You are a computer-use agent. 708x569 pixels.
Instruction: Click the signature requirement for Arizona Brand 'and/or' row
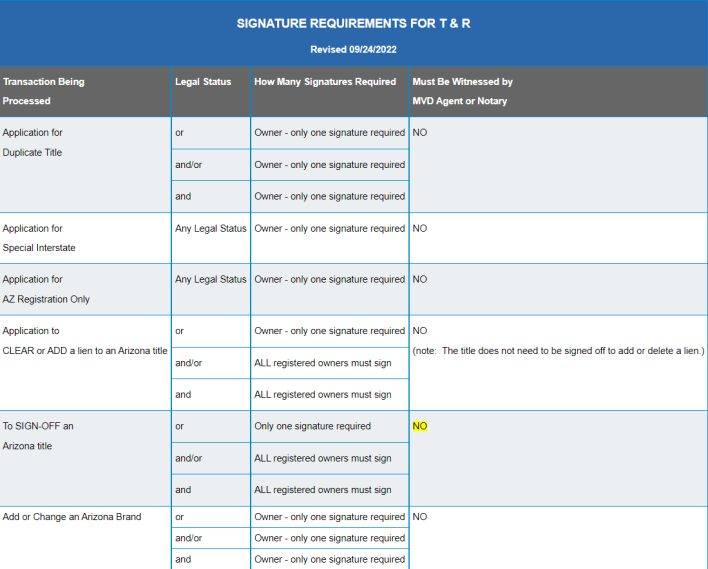point(330,538)
